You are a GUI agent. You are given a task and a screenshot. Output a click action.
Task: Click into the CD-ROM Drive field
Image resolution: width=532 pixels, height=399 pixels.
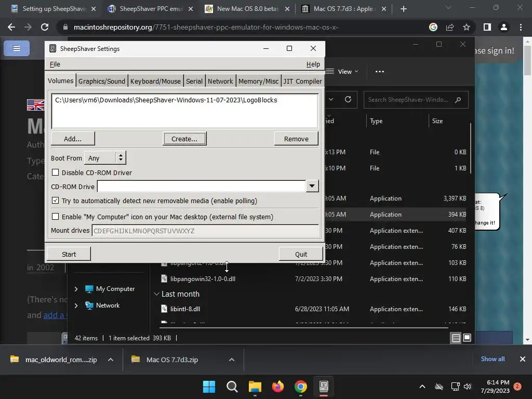point(202,187)
